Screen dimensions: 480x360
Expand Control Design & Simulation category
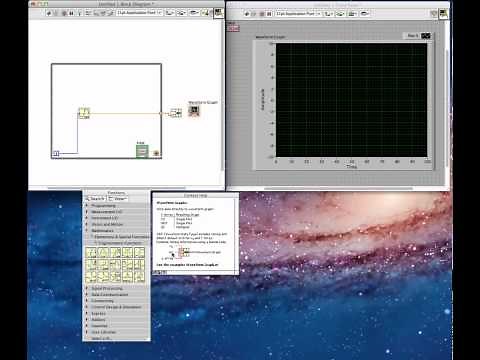coord(116,307)
